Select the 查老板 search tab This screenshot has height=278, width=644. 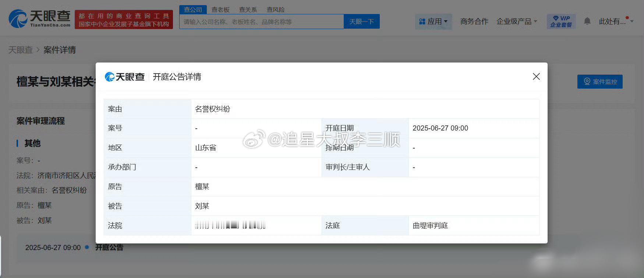click(220, 10)
